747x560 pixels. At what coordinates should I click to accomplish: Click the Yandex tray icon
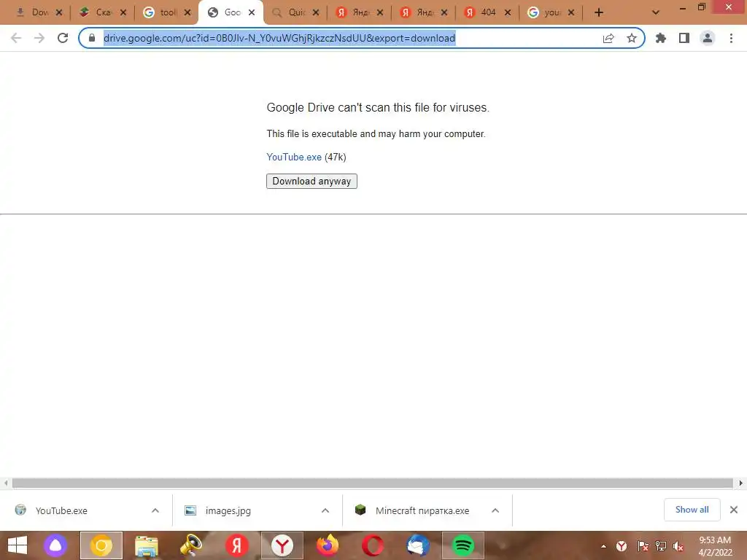click(622, 545)
